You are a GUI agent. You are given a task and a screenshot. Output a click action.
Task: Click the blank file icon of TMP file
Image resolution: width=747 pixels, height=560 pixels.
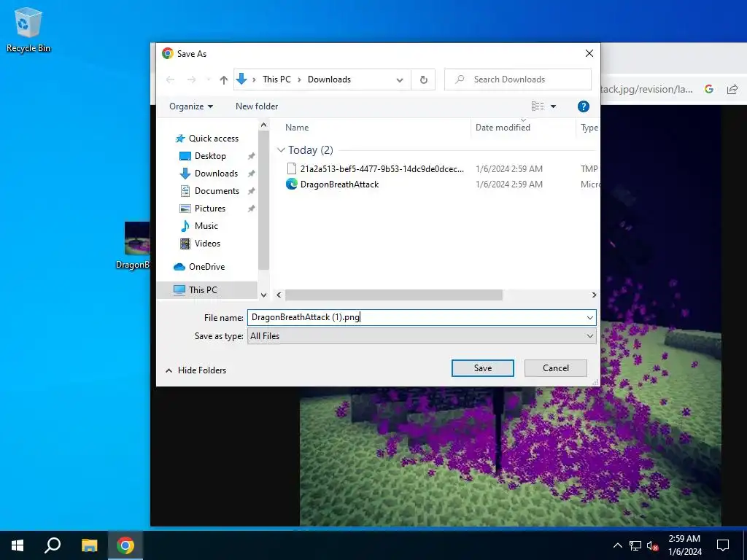point(292,168)
